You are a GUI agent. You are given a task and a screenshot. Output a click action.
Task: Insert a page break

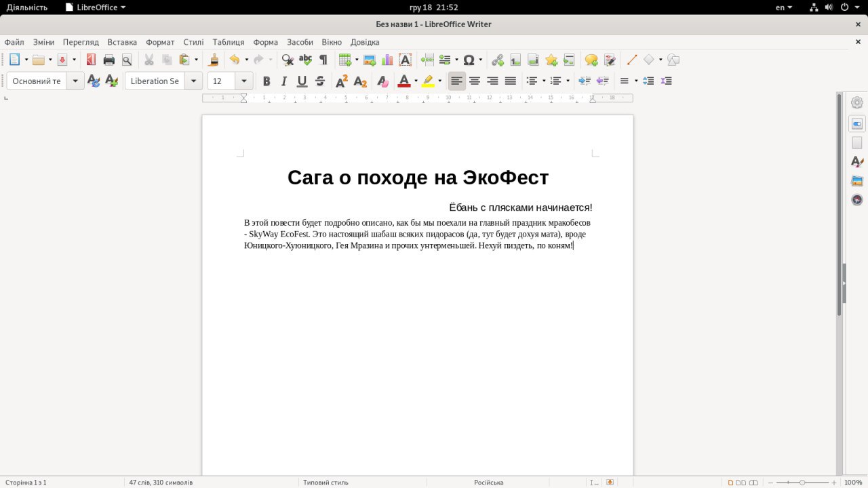[427, 60]
